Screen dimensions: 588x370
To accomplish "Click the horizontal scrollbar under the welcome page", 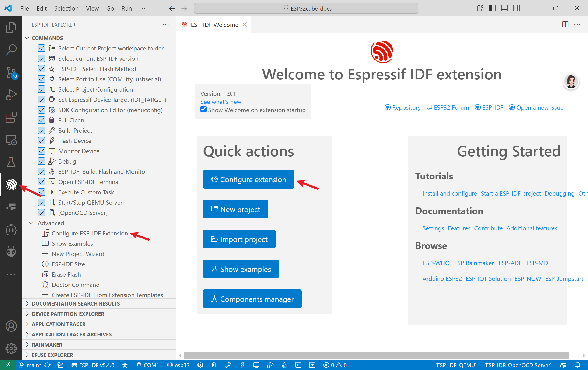I will pyautogui.click(x=376, y=355).
